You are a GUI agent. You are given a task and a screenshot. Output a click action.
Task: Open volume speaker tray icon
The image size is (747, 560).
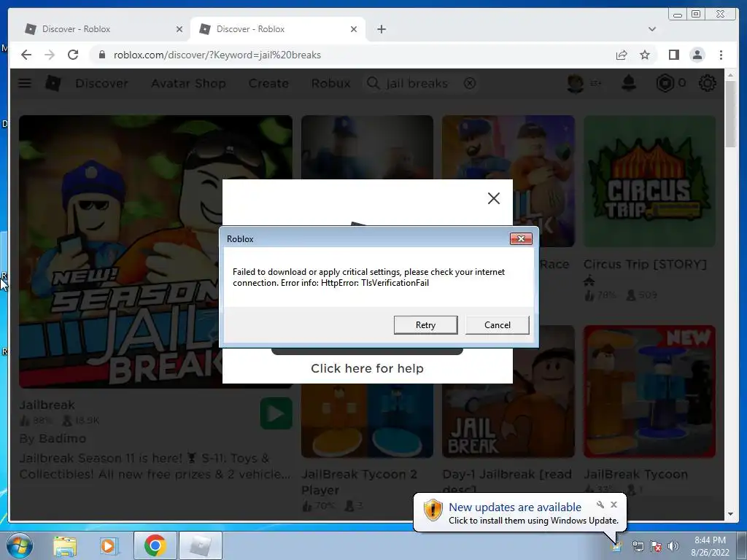[673, 546]
